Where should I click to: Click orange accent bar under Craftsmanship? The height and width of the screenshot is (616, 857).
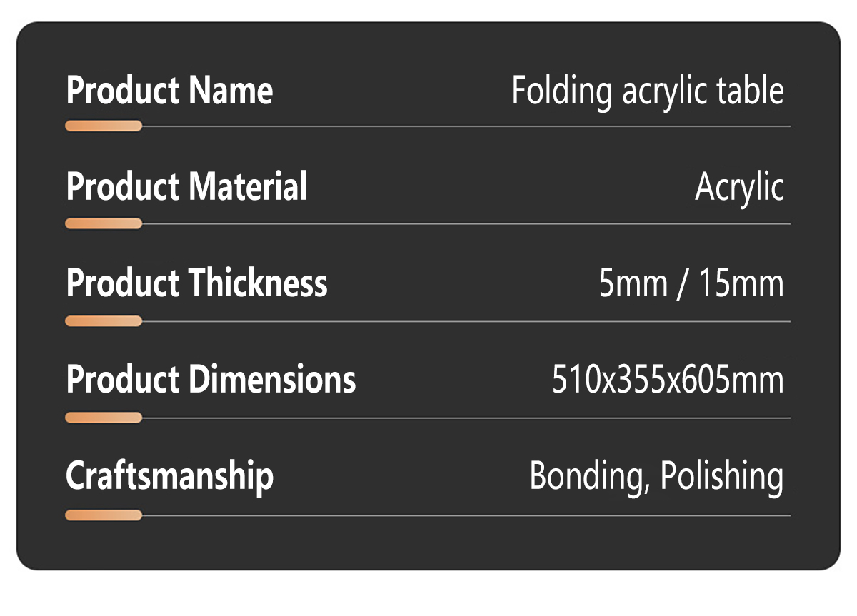point(104,515)
